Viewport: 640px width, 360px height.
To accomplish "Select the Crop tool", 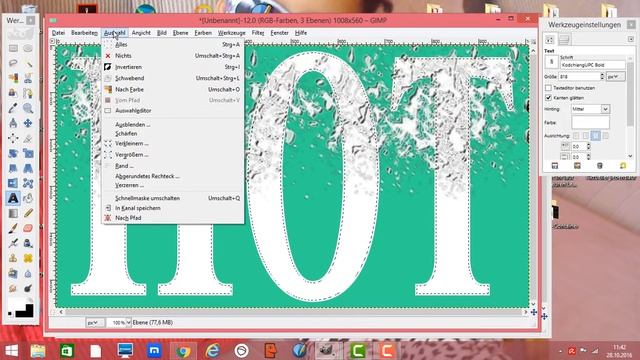I will click(x=28, y=138).
